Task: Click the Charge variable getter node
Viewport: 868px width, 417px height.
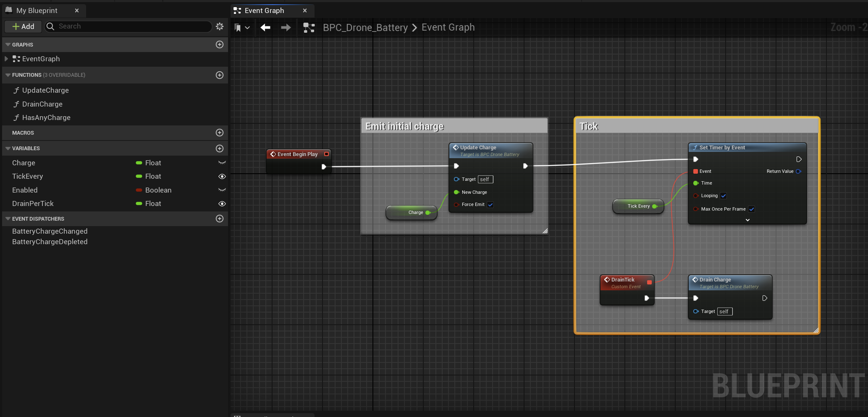Action: [412, 213]
